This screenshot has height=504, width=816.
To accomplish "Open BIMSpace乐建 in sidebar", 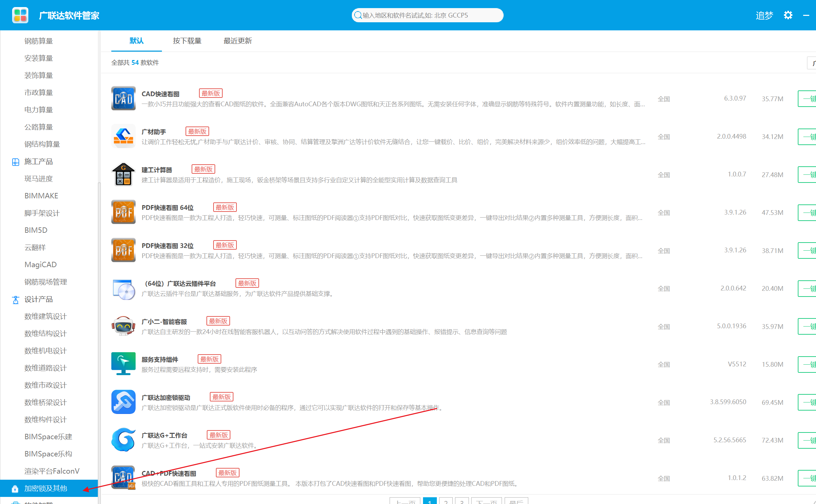I will point(49,437).
